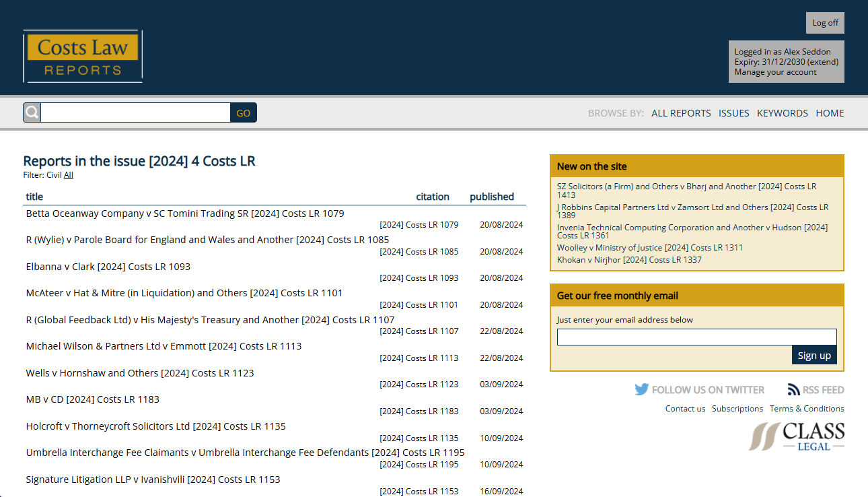
Task: Open Wells v Hornshaw and Others report
Action: point(140,373)
